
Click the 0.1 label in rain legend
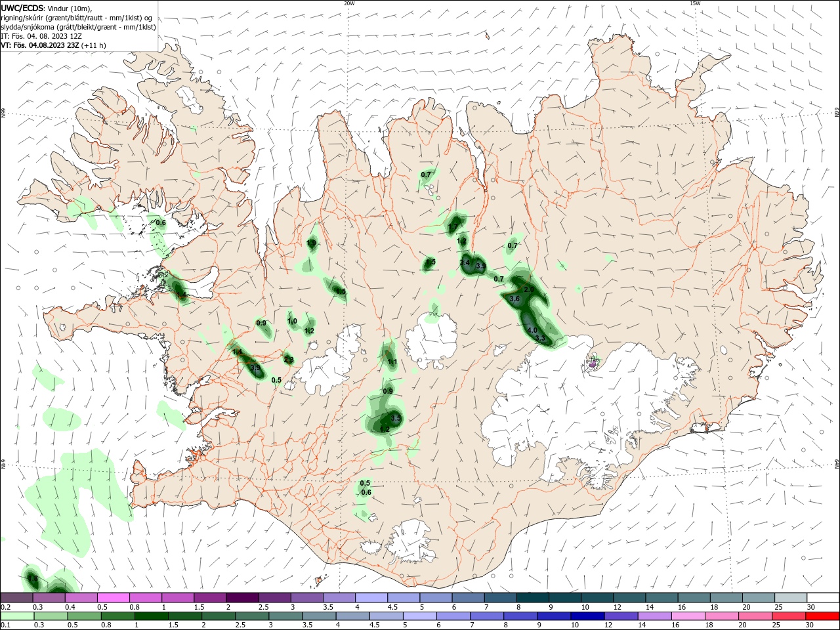pos(5,625)
